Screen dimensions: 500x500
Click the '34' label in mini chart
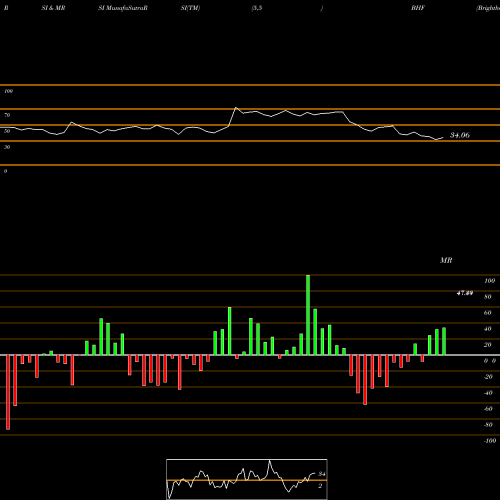click(322, 474)
